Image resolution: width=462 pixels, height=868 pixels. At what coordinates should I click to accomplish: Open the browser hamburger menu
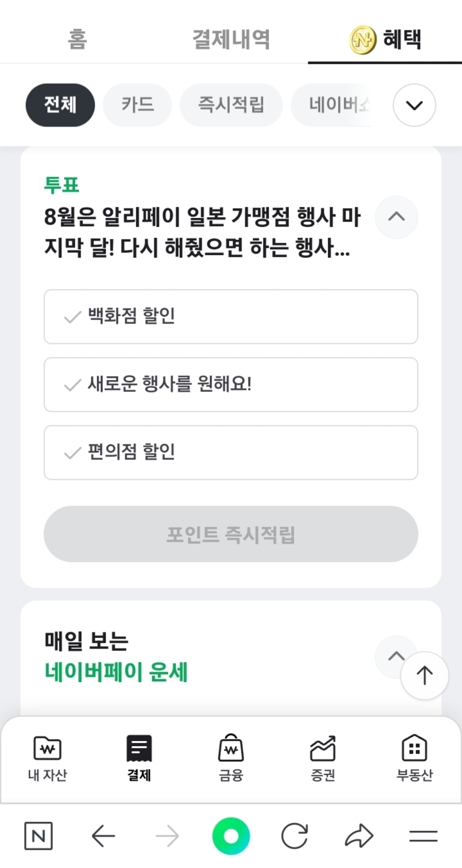(423, 836)
